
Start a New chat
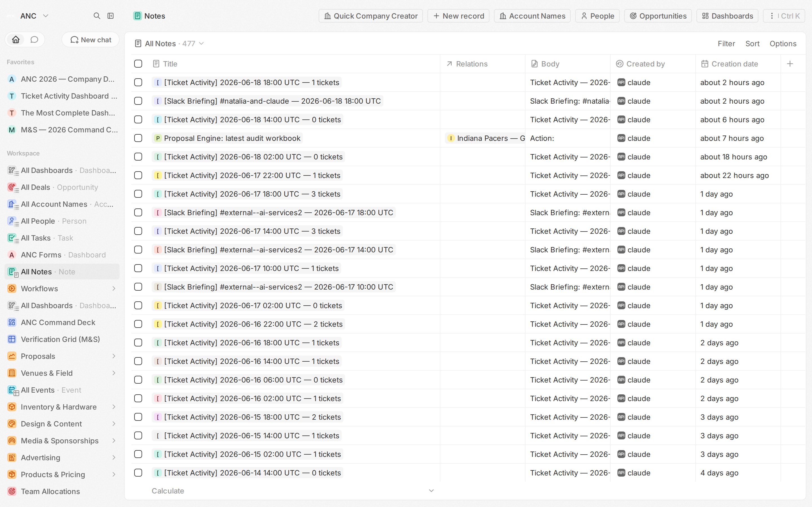coord(91,39)
